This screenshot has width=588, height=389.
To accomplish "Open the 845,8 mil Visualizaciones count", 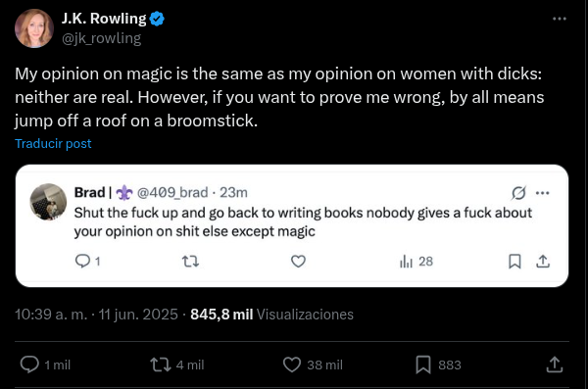I will [x=271, y=315].
